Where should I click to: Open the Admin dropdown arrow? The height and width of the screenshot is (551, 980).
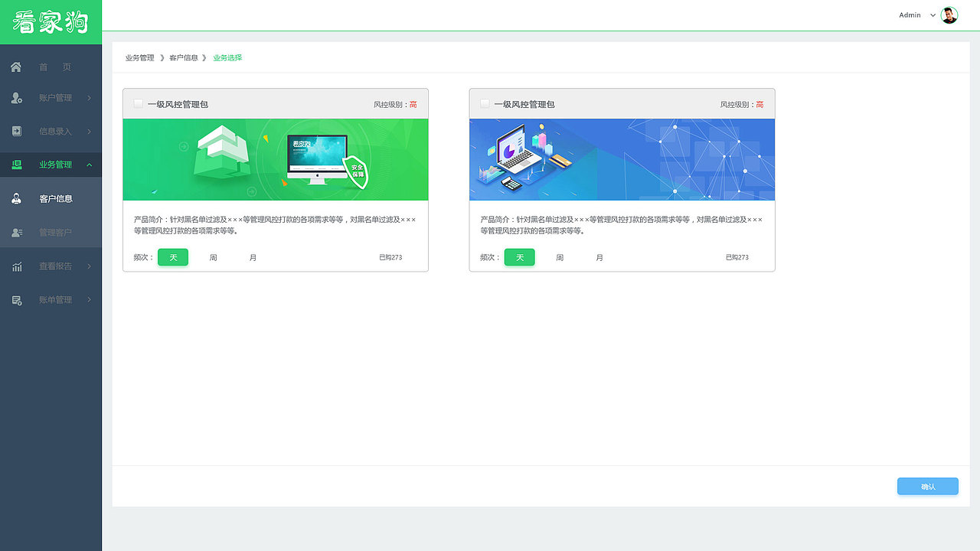(933, 15)
